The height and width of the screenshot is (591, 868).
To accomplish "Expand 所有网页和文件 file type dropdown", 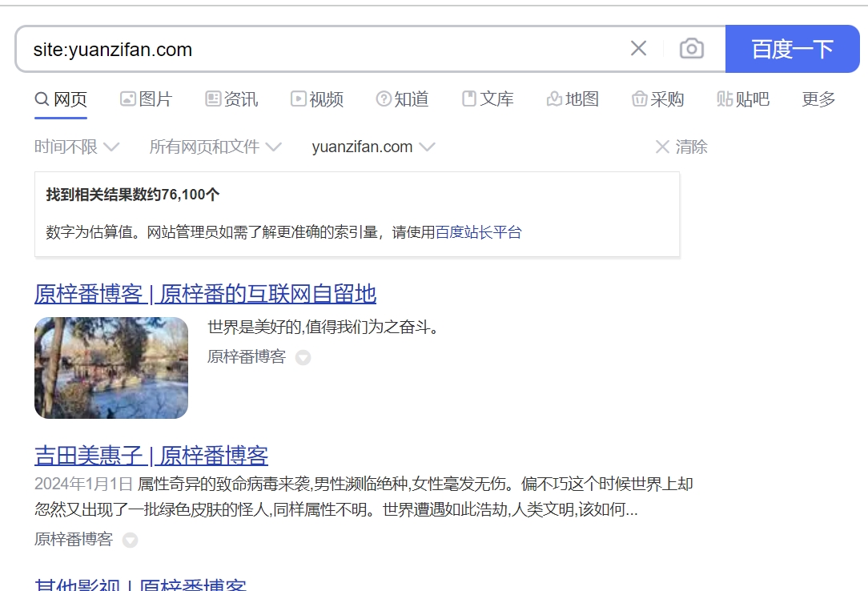I will [215, 147].
